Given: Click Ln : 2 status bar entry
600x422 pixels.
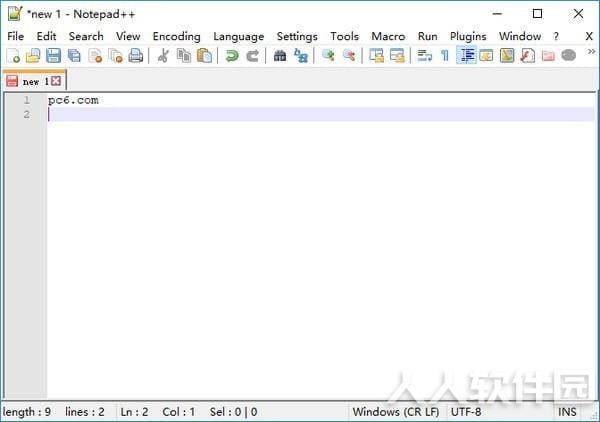Looking at the screenshot, I should click(x=134, y=412).
